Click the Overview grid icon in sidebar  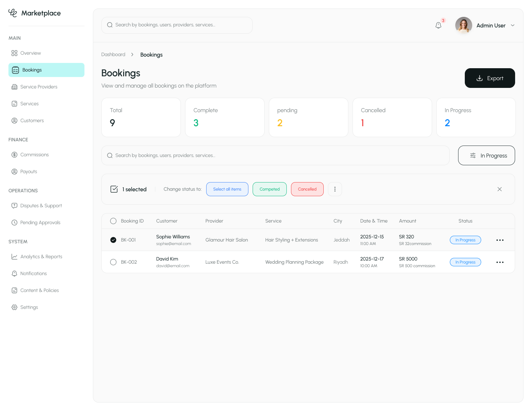coord(14,53)
